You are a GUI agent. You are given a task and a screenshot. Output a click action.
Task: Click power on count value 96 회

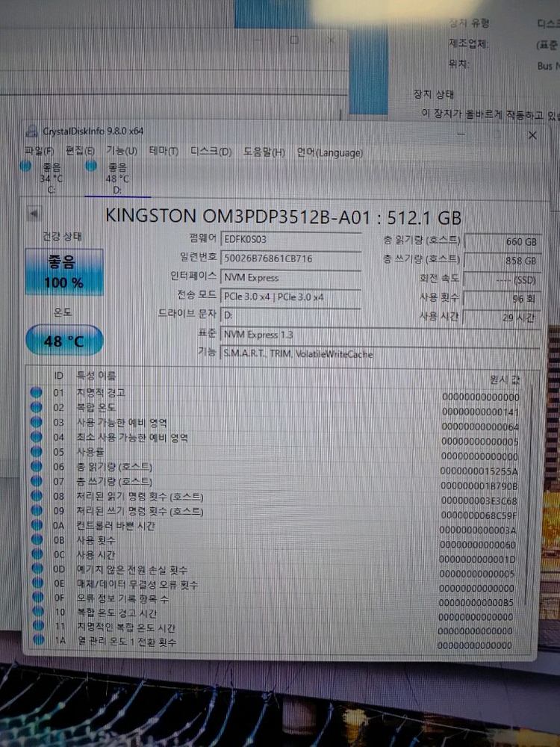[503, 299]
